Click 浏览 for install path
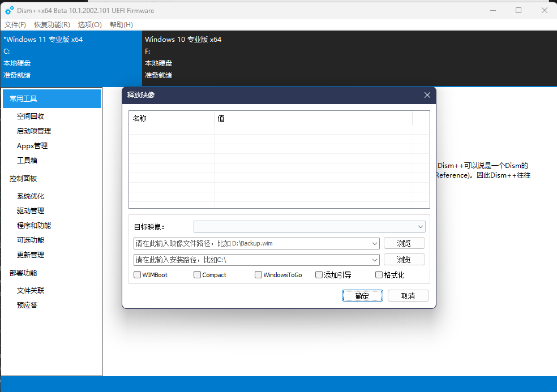 click(x=404, y=260)
